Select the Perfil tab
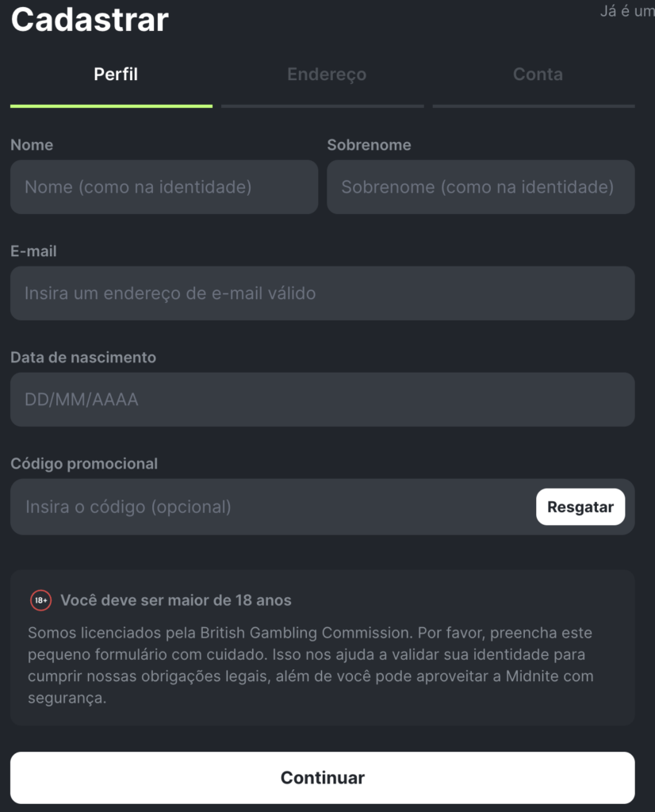Viewport: 655px width, 812px height. 115,75
